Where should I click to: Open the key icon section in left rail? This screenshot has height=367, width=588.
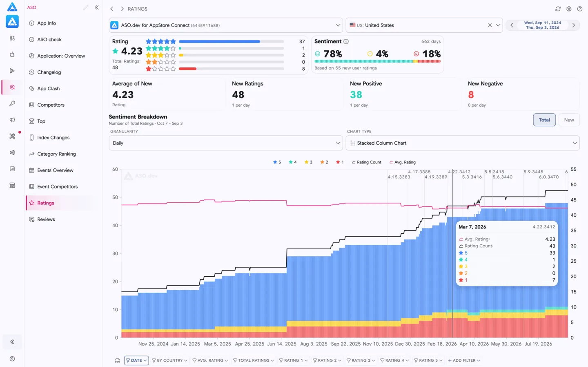[x=12, y=103]
